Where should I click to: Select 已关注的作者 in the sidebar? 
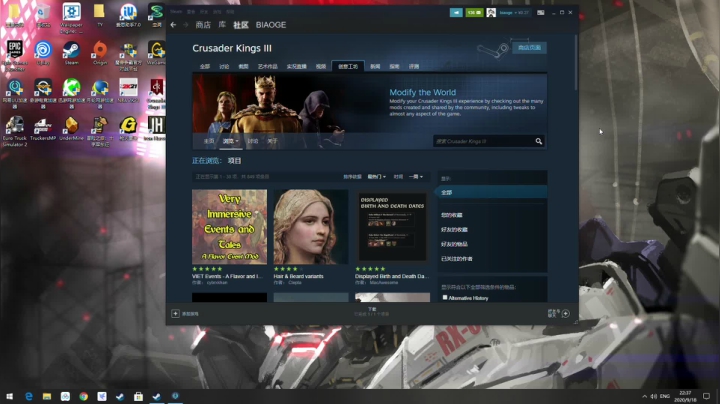pyautogui.click(x=457, y=258)
